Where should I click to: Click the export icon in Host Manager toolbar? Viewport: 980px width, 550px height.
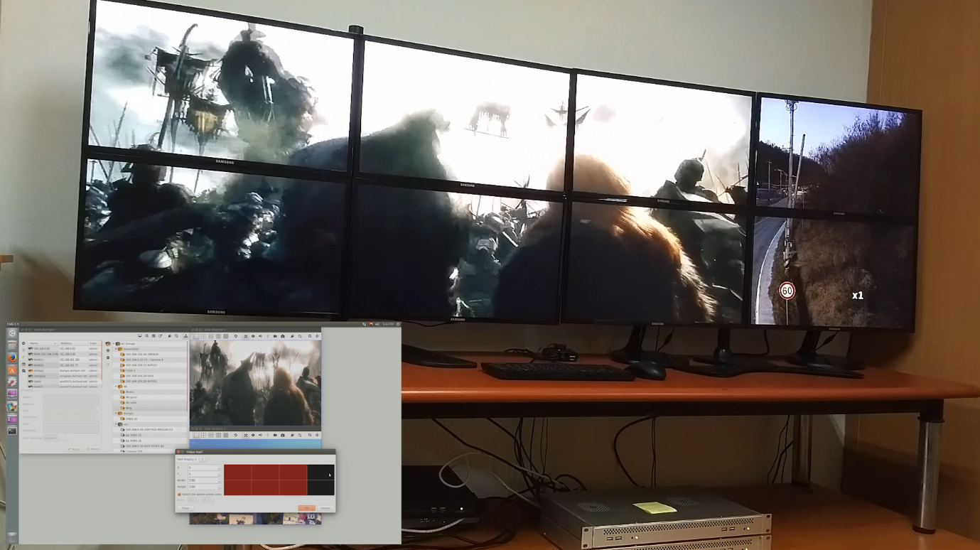pyautogui.click(x=161, y=335)
